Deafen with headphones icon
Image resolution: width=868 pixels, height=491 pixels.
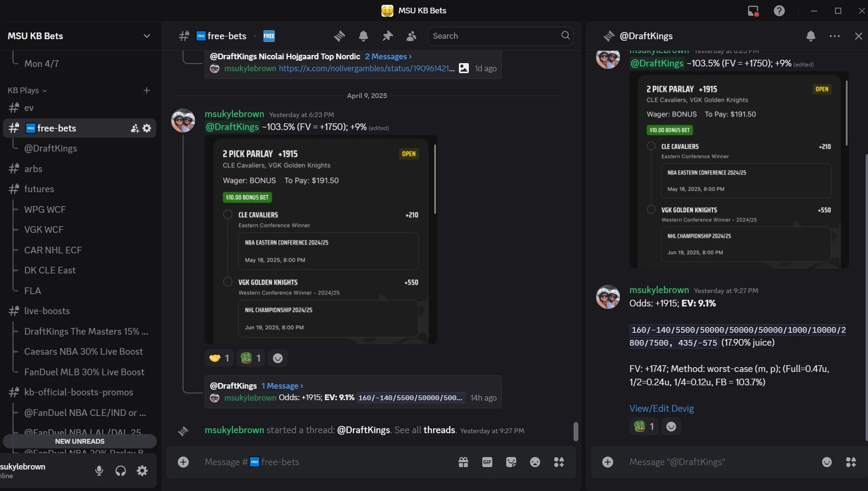coord(120,470)
